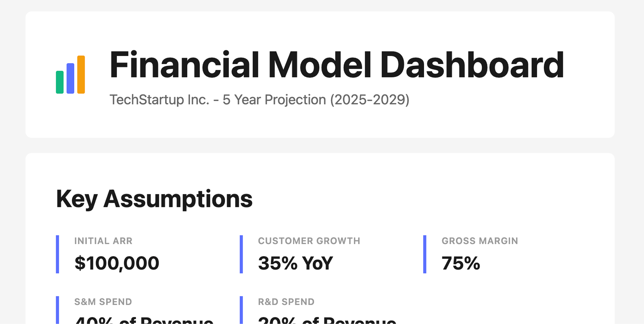Click the blue accent bar beside Initial ARR

point(58,254)
